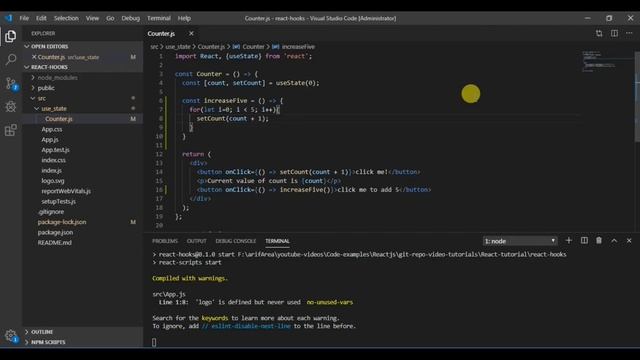Screen dimensions: 640x360
Task: Open the Selection menu
Action: click(66, 18)
